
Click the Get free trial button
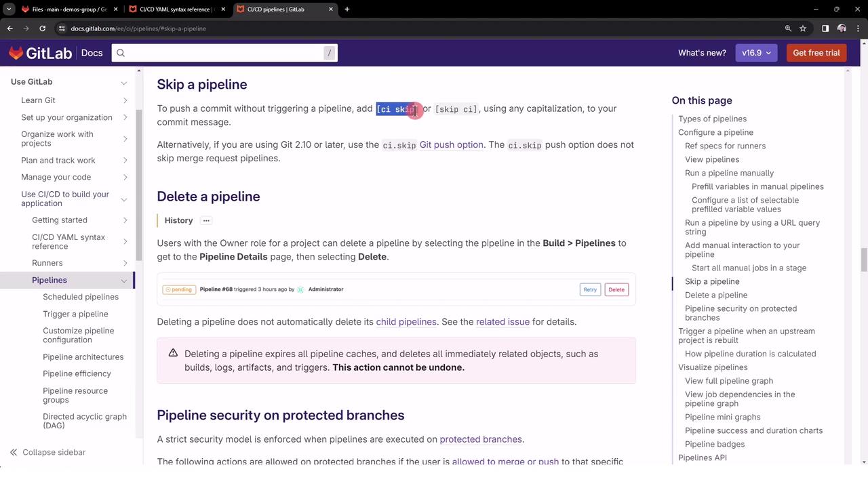[816, 53]
